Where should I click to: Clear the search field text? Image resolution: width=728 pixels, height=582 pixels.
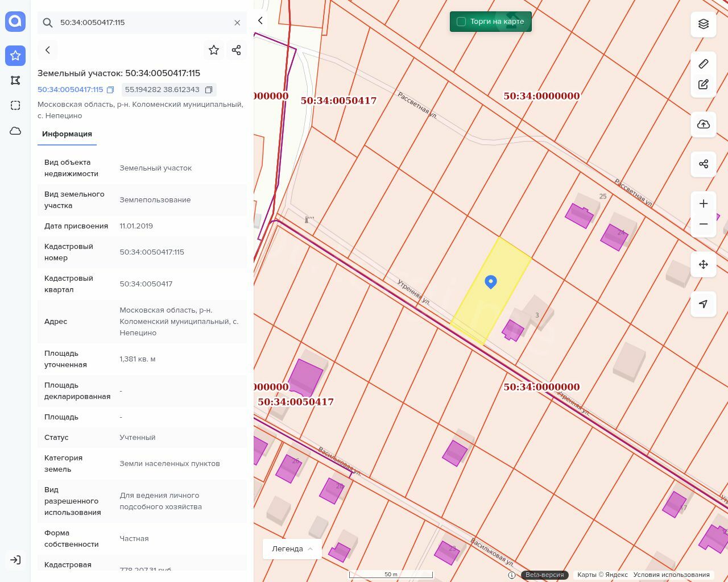[x=237, y=23]
